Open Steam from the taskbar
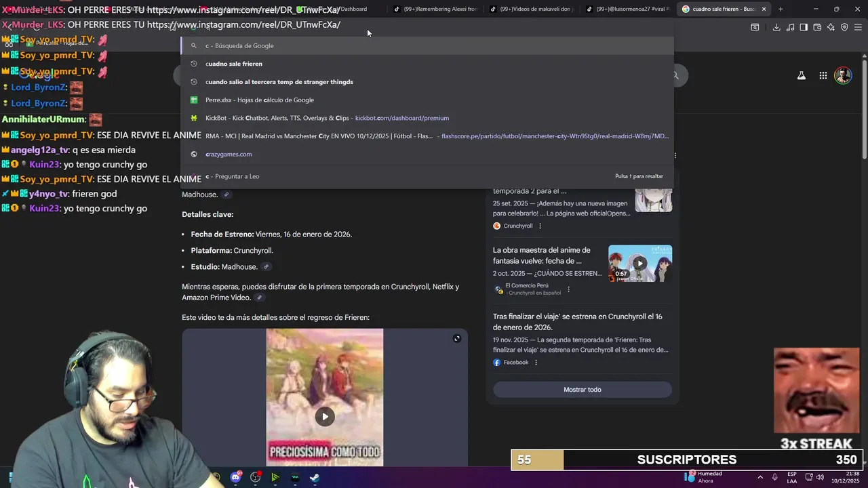 (x=315, y=477)
